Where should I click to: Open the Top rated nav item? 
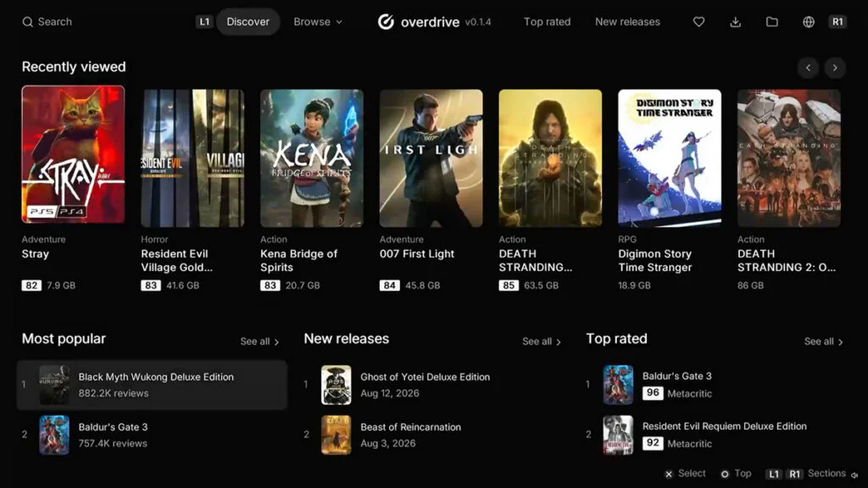547,21
